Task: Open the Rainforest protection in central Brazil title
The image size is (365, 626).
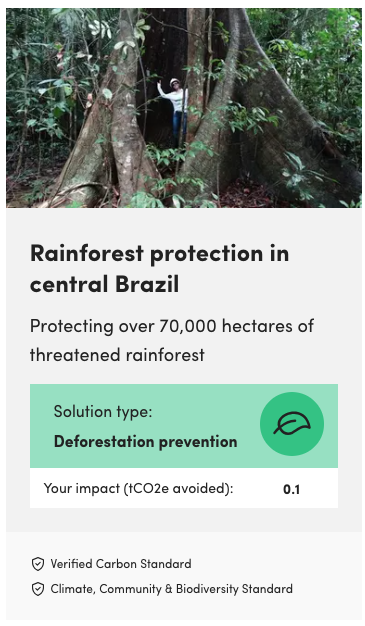Action: click(x=159, y=268)
